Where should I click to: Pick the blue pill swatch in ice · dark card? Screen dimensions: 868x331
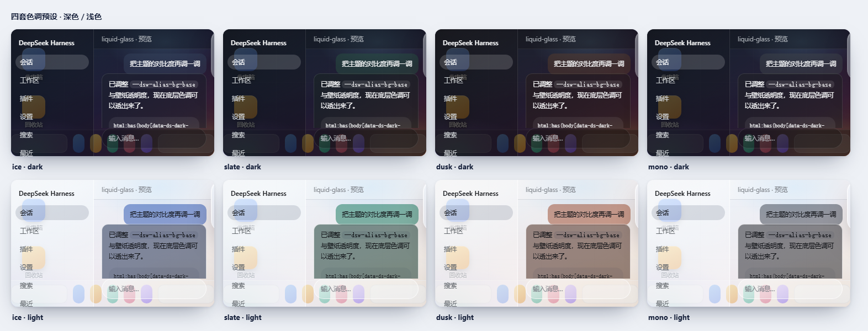tap(78, 143)
